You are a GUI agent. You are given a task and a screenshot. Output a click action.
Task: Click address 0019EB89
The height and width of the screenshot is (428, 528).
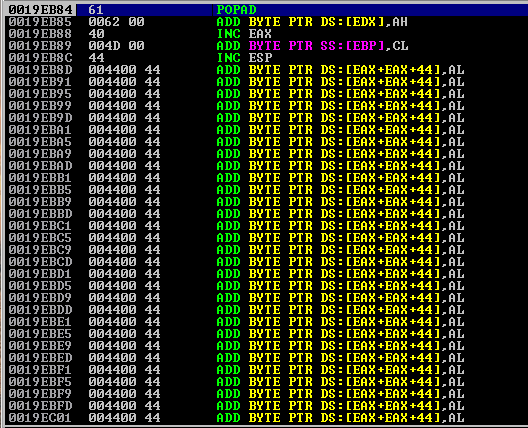[40, 46]
